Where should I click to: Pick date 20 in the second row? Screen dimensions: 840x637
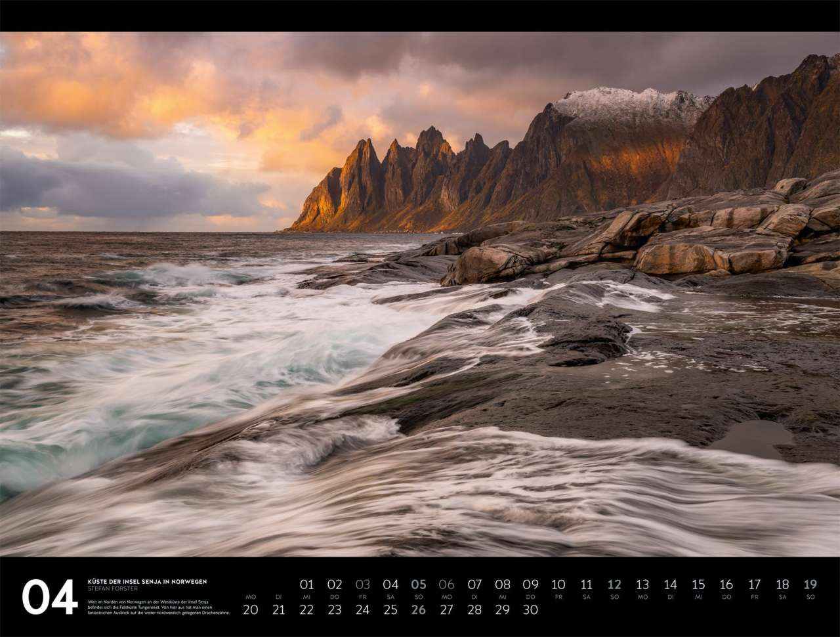(x=250, y=609)
